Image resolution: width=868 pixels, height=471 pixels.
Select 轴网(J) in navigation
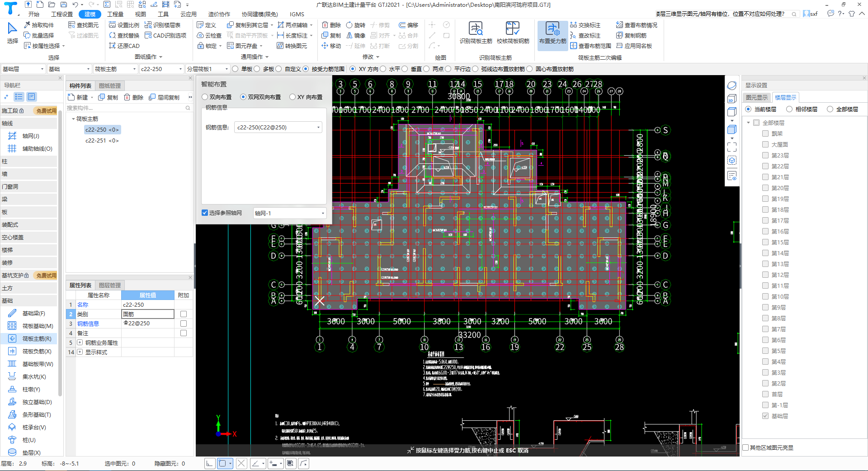click(24, 136)
